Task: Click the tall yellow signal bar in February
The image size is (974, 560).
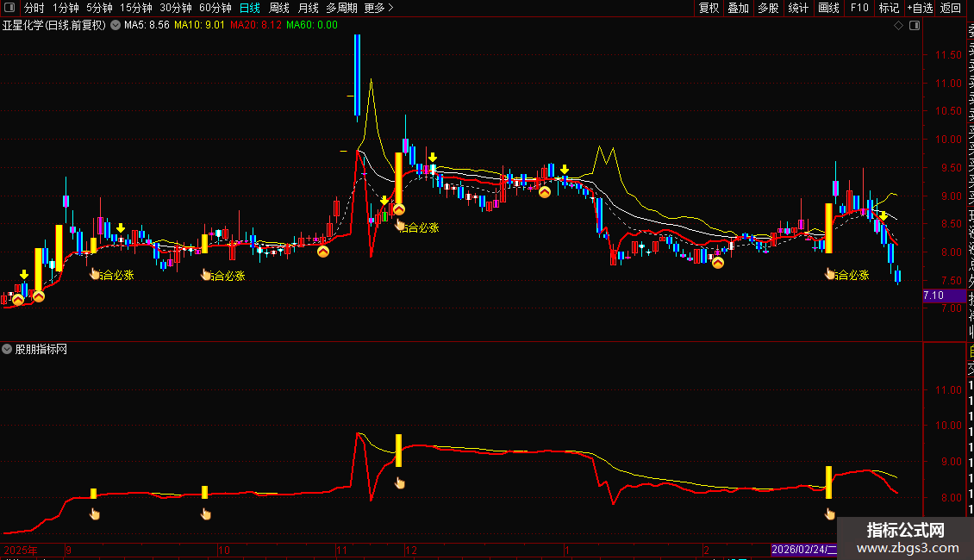Action: pyautogui.click(x=828, y=227)
